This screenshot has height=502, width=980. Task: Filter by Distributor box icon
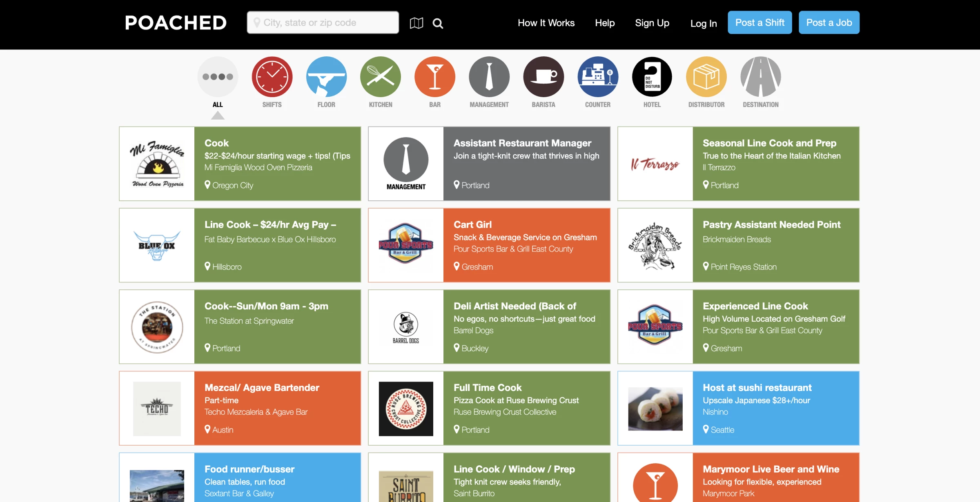click(x=706, y=77)
